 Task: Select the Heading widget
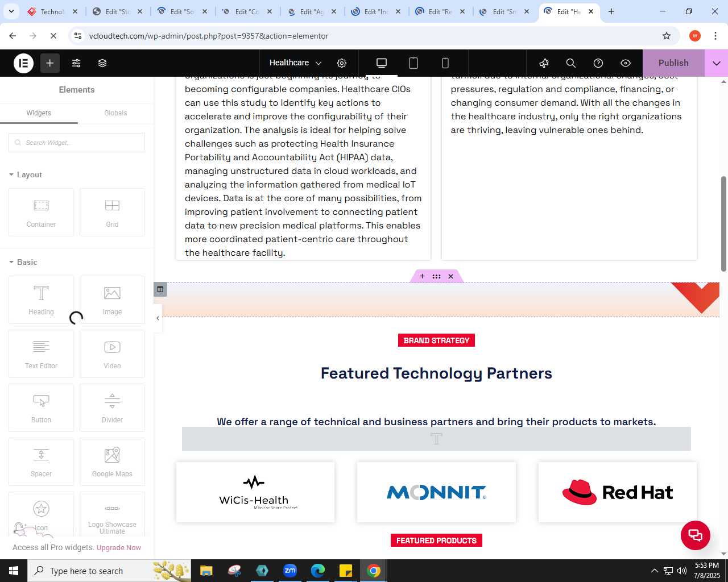pos(41,300)
